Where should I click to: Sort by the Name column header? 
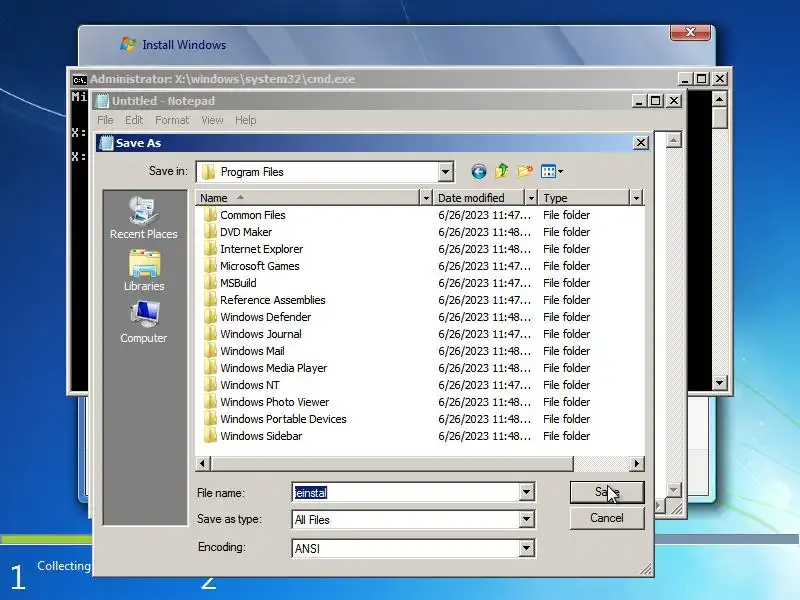pos(308,198)
